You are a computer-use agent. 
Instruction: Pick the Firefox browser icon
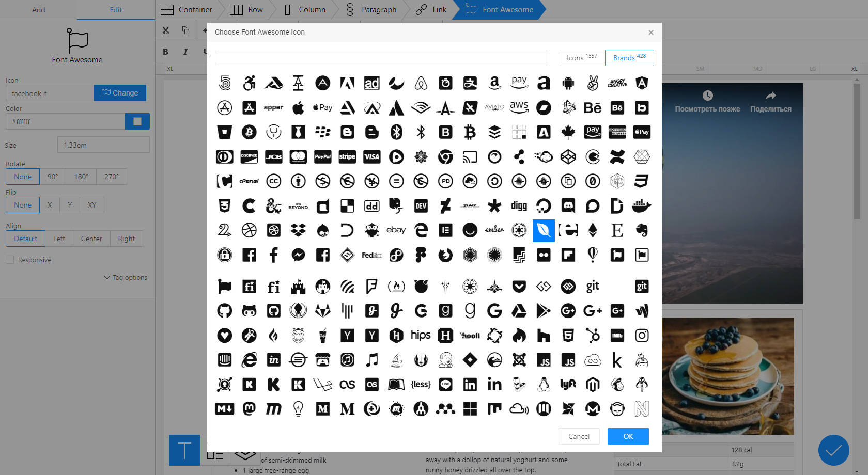[445, 255]
